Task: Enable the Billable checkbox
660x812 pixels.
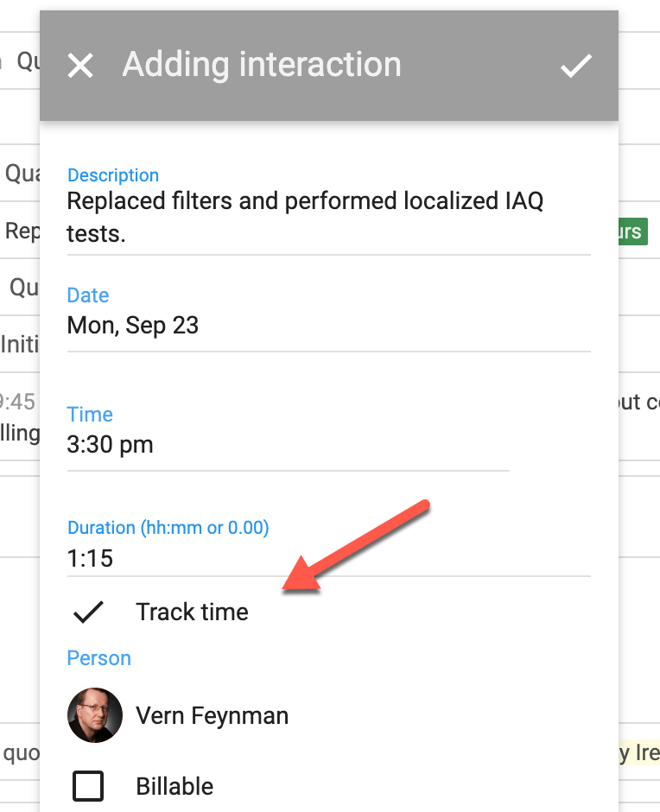Action: pos(88,786)
